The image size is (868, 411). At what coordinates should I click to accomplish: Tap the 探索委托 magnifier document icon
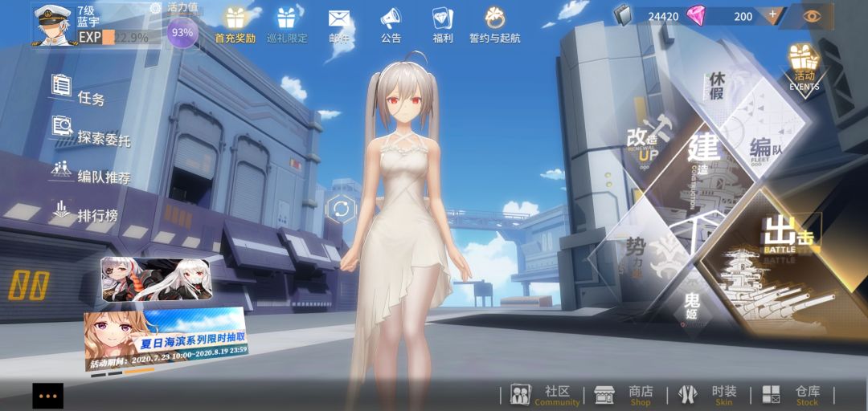(x=62, y=125)
